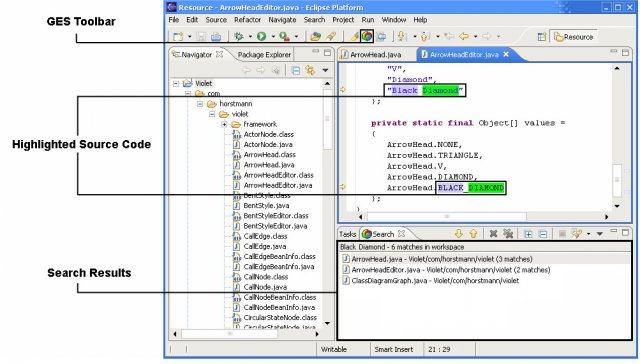This screenshot has height=364, width=640.
Task: Click the Resource perspective button
Action: click(x=573, y=37)
